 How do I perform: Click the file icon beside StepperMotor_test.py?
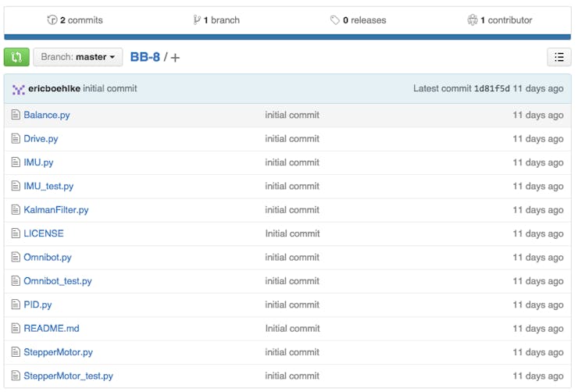tap(16, 376)
